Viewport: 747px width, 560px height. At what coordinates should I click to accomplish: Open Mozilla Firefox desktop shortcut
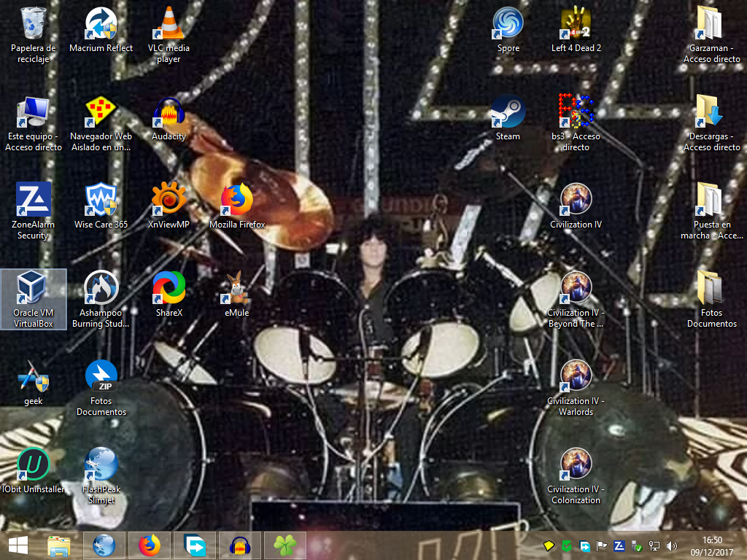pyautogui.click(x=237, y=206)
